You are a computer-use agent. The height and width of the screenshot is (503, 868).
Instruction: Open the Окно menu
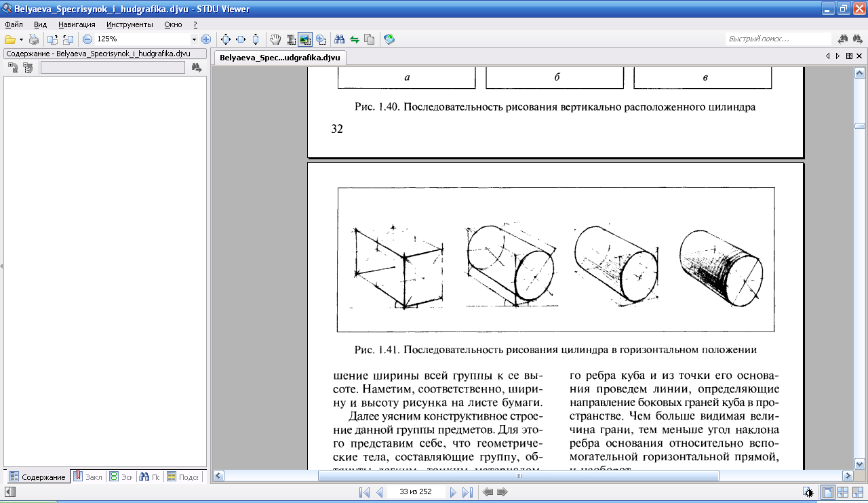pos(173,24)
